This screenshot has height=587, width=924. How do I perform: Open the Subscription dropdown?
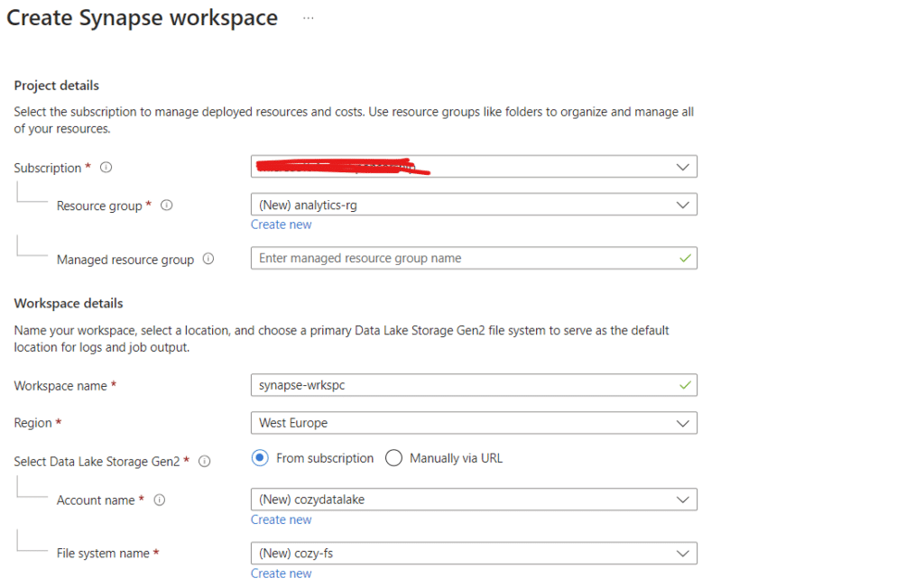click(473, 167)
